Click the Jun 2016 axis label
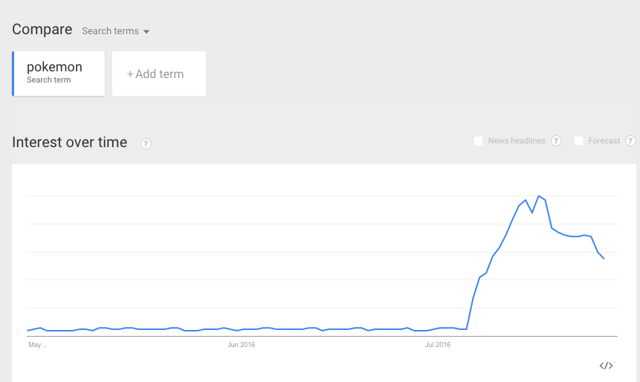The width and height of the screenshot is (640, 382). (x=241, y=344)
